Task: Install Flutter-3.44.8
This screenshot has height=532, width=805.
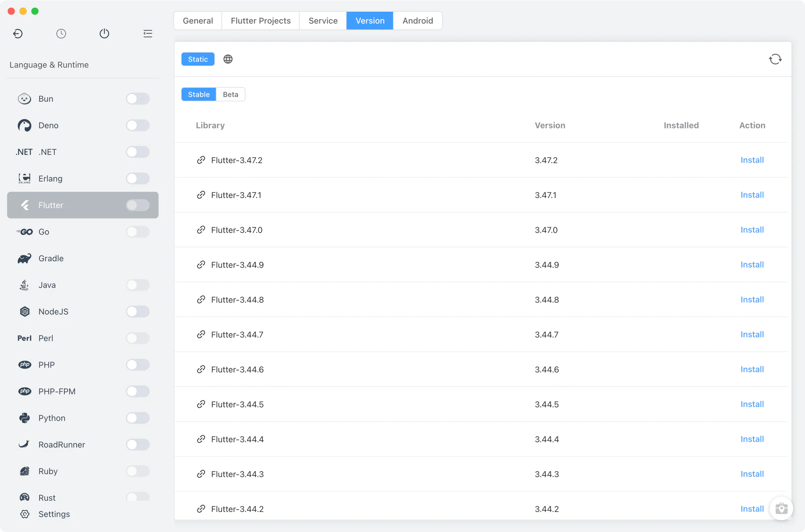Action: [752, 299]
